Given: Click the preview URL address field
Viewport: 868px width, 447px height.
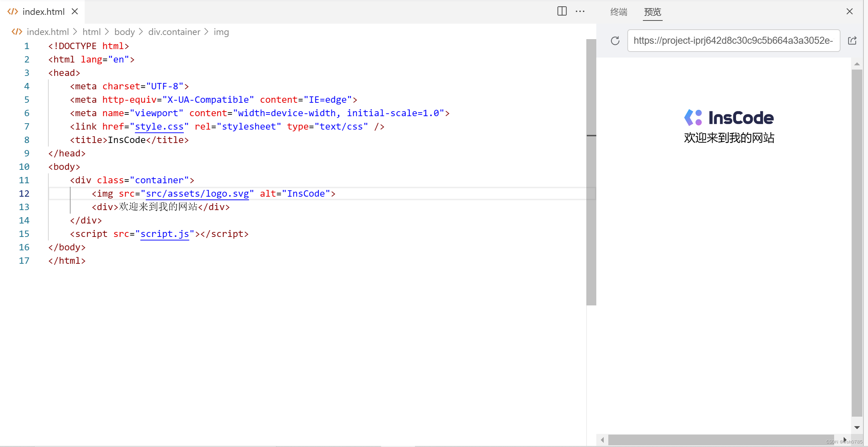Looking at the screenshot, I should click(734, 41).
